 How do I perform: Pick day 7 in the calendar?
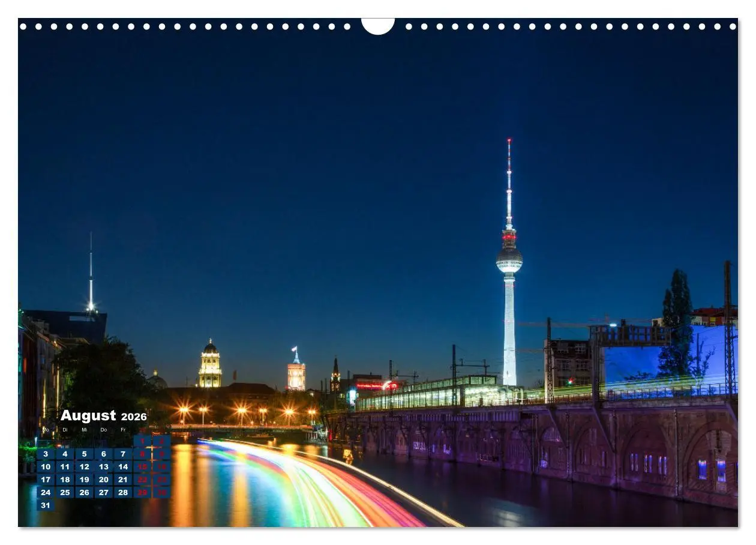click(123, 454)
